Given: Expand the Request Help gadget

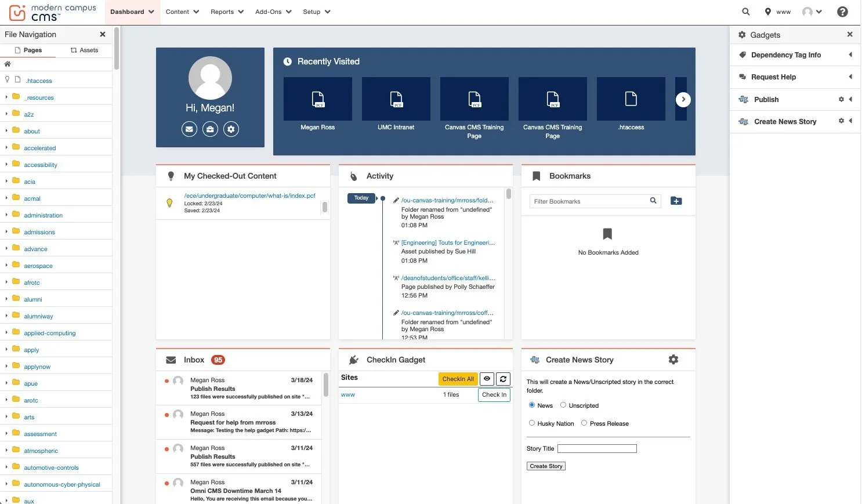Looking at the screenshot, I should coord(851,77).
